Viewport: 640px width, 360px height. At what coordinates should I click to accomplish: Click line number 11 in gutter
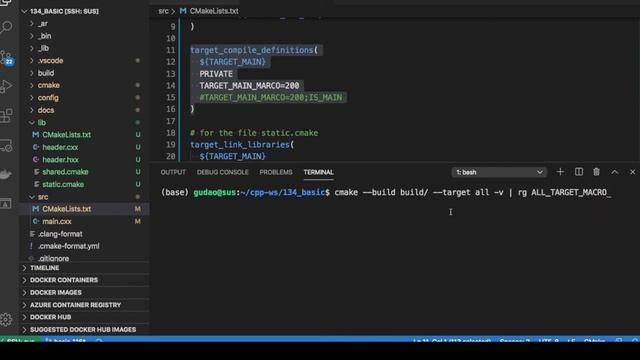pos(170,50)
